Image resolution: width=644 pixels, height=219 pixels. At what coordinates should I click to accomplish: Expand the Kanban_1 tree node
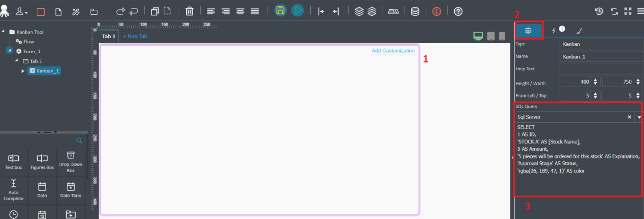pos(23,71)
